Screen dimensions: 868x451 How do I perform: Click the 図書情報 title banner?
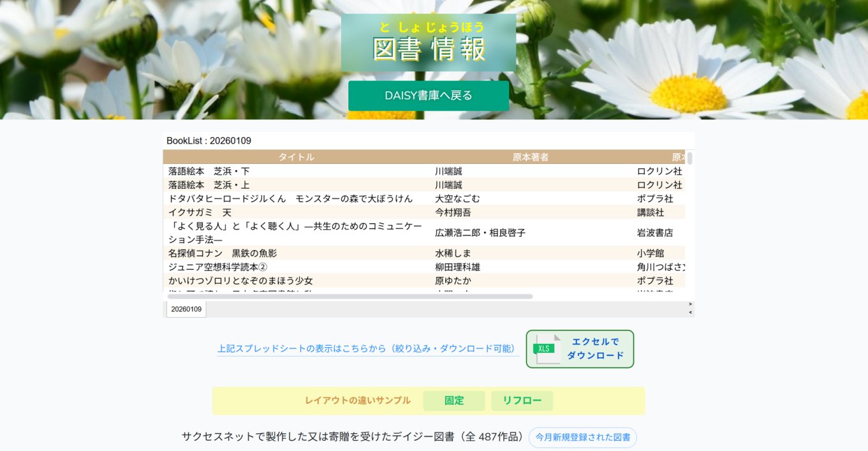pyautogui.click(x=429, y=43)
